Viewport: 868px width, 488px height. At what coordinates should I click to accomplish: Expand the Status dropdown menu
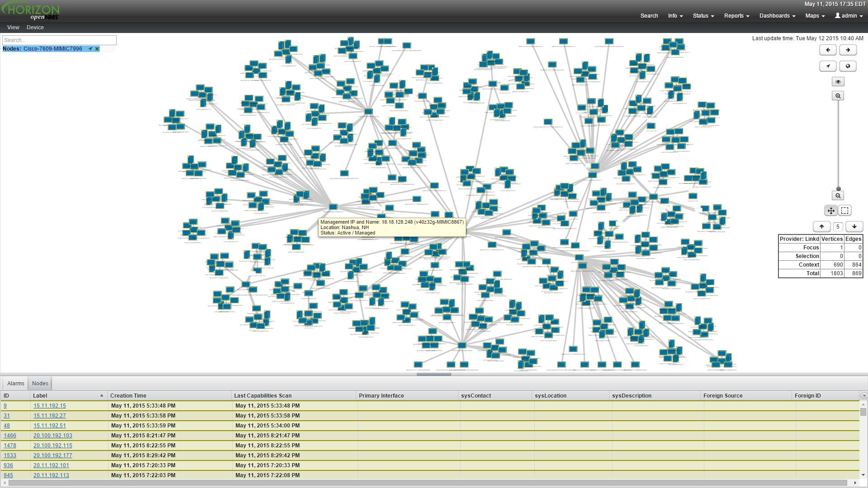click(703, 16)
